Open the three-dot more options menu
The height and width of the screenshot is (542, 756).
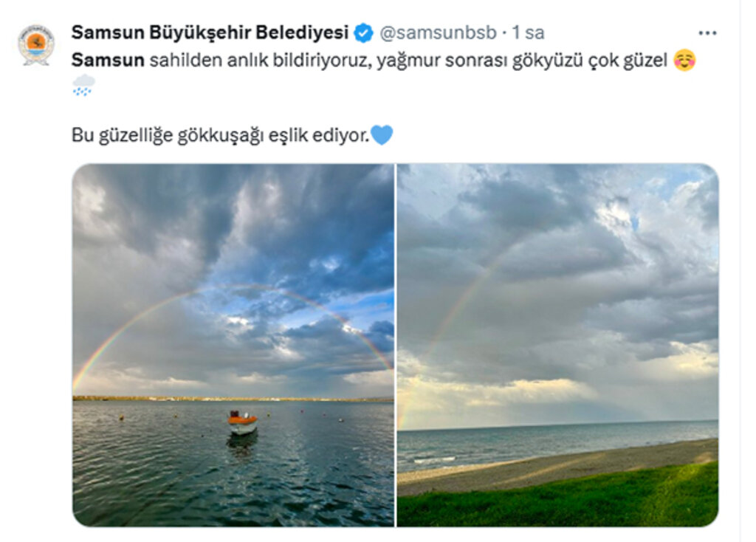point(707,32)
